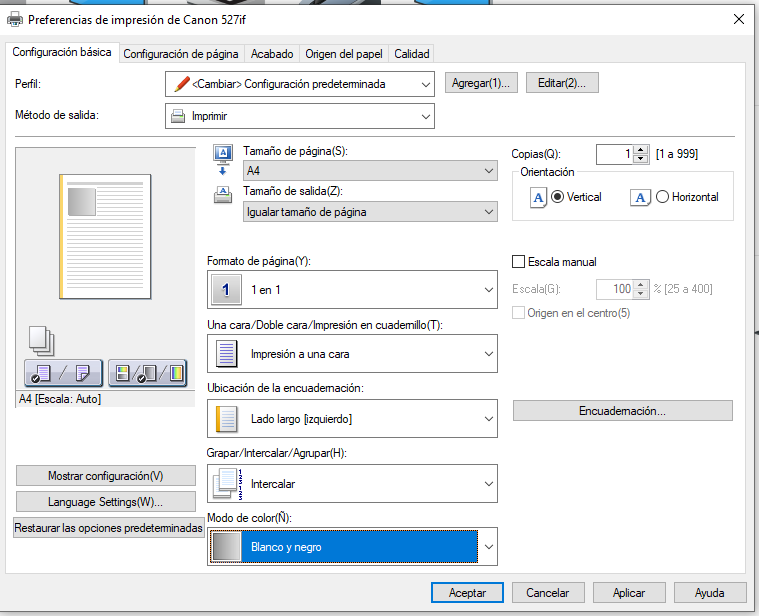The width and height of the screenshot is (759, 616).
Task: Open the Perfil dropdown
Action: [300, 84]
